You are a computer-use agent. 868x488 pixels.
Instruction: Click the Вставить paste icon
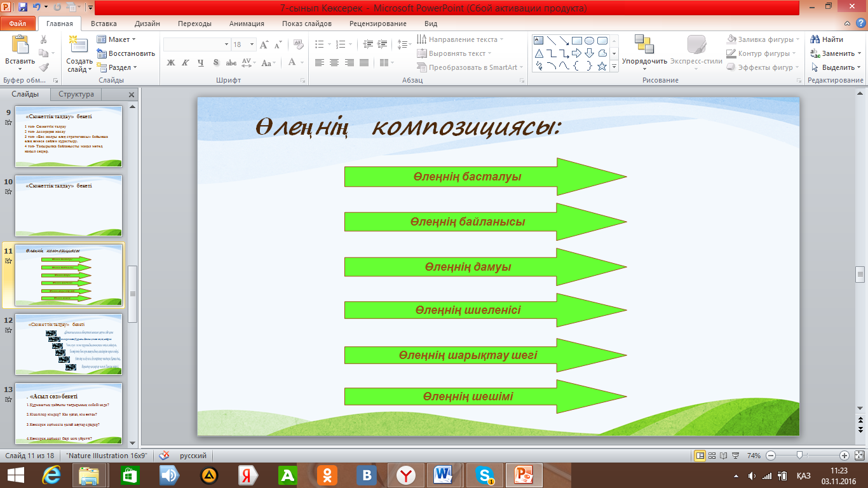pos(20,44)
